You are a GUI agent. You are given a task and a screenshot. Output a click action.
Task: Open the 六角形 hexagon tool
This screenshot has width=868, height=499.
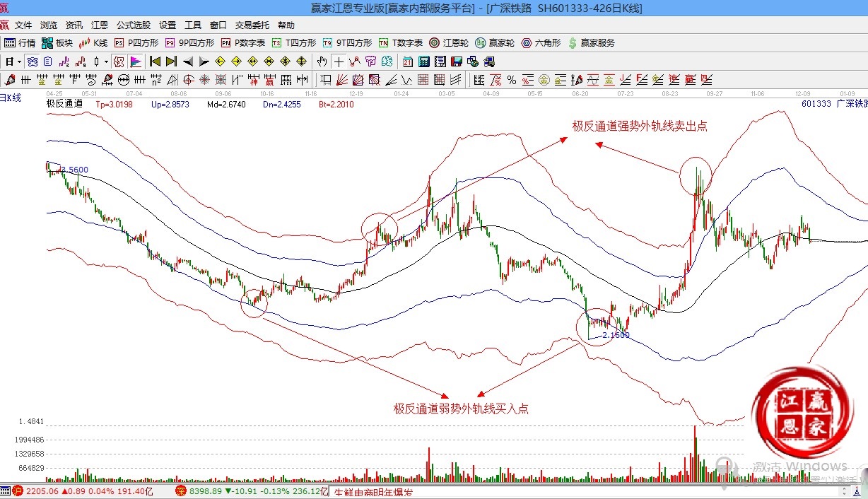[541, 42]
